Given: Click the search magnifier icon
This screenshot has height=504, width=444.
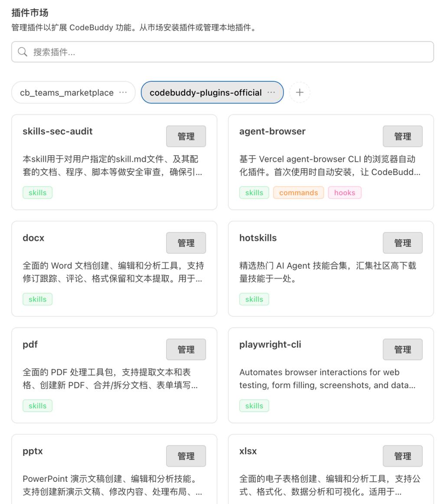Looking at the screenshot, I should 23,52.
